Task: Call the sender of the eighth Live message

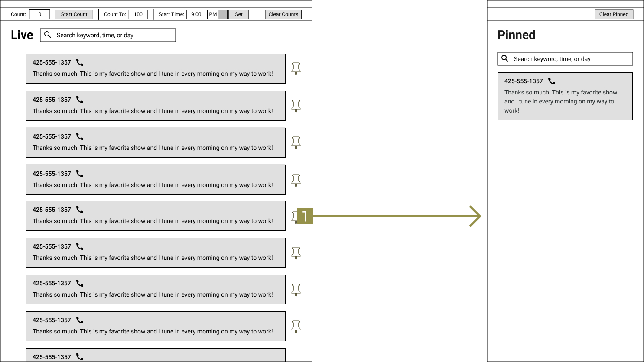Action: [x=80, y=320]
